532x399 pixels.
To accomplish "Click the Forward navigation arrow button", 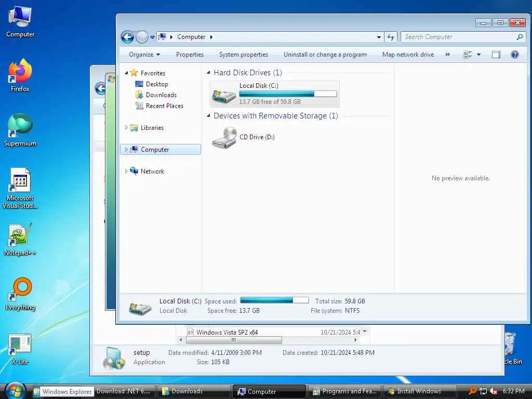I will (142, 37).
